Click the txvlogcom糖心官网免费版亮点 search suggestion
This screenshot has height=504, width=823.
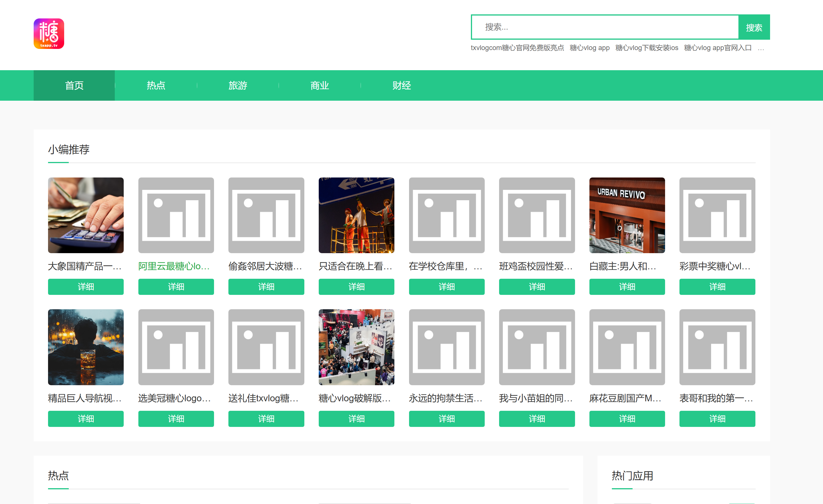517,48
